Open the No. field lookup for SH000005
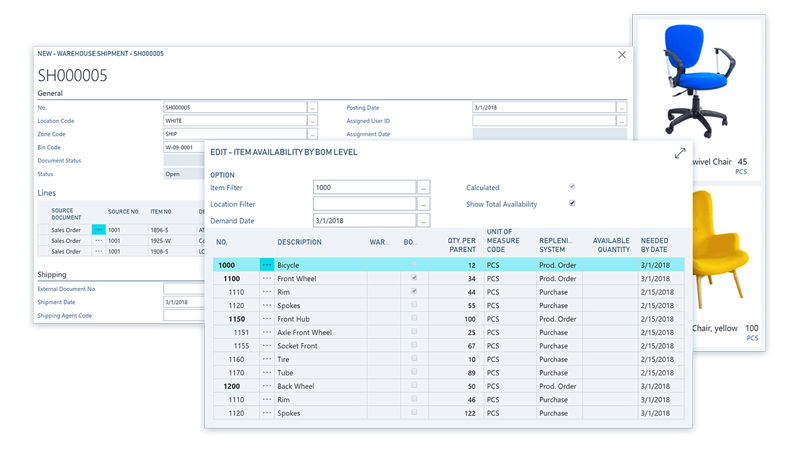This screenshot has width=800, height=450. pyautogui.click(x=312, y=107)
